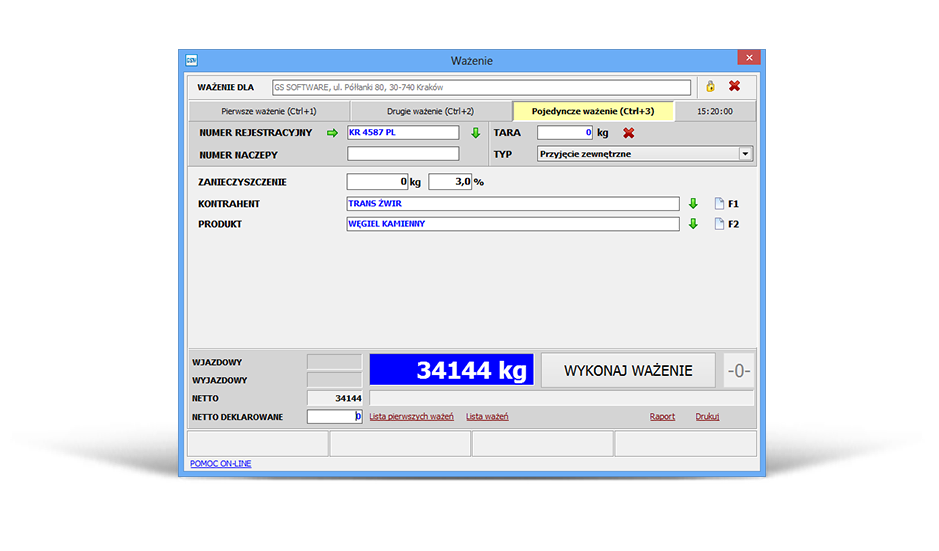Open the Lista ważeń link

point(487,417)
